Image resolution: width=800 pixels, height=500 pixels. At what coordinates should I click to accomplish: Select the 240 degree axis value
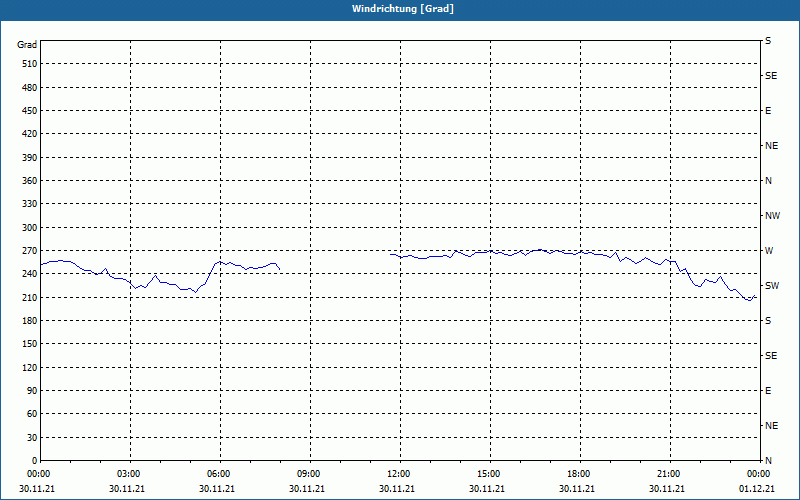[30, 274]
